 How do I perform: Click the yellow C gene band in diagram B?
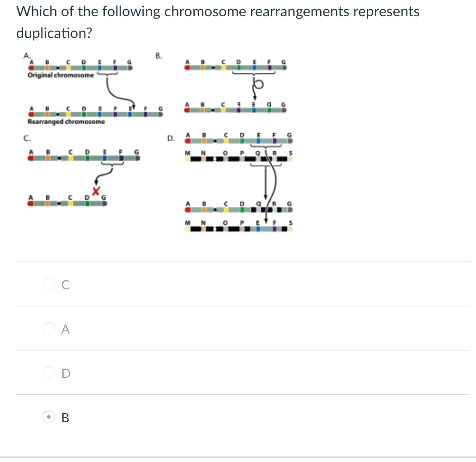pyautogui.click(x=223, y=67)
